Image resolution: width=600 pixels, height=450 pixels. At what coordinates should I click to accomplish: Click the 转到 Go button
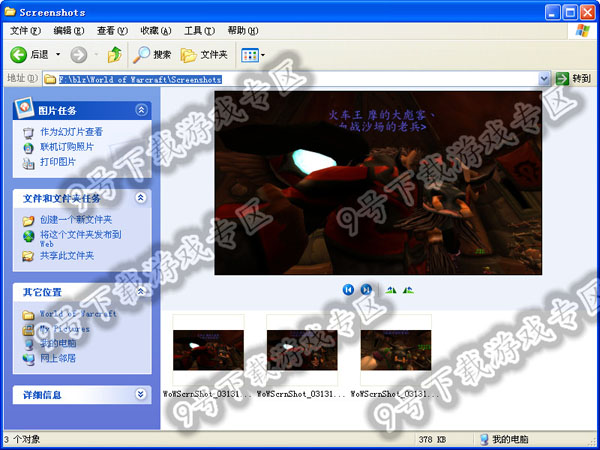(575, 78)
